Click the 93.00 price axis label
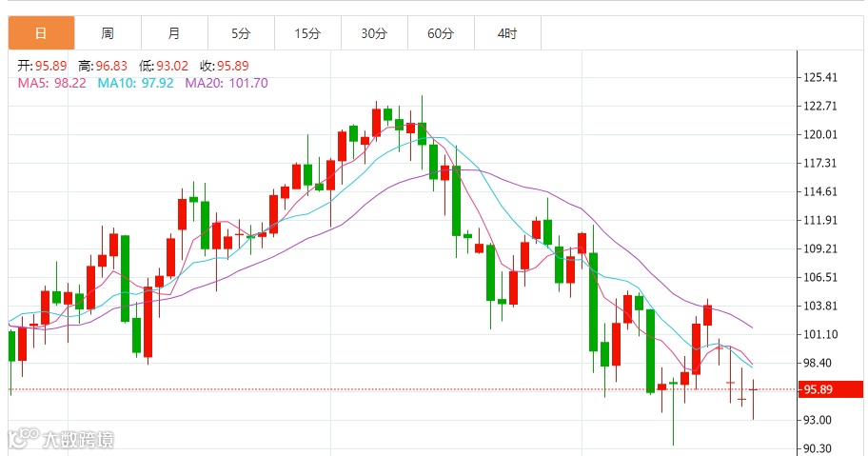868x456 pixels. pyautogui.click(x=818, y=420)
